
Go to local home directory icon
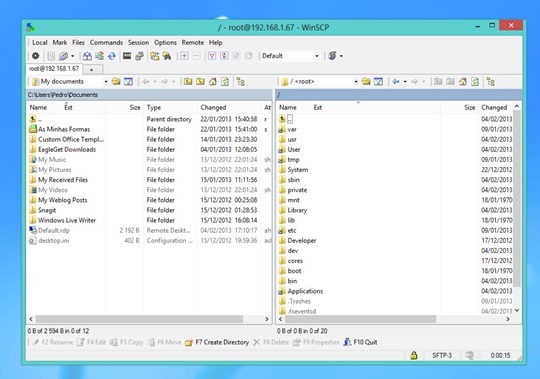tap(213, 82)
